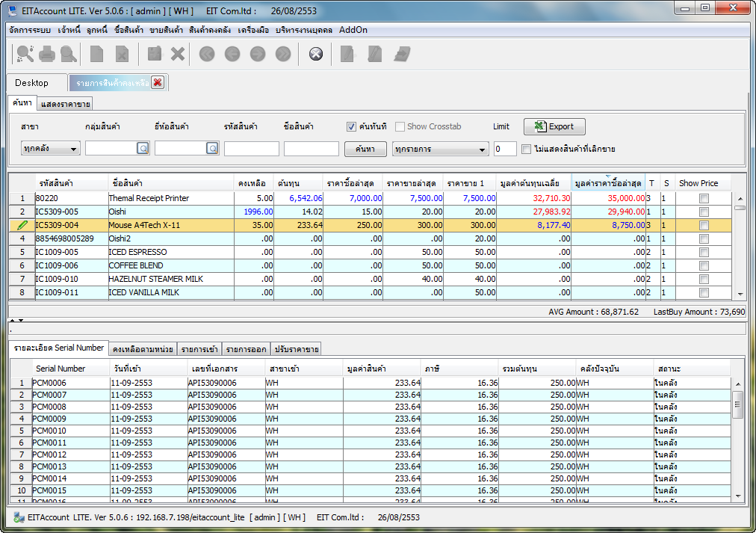Image resolution: width=756 pixels, height=533 pixels.
Task: Click the print icon in the toolbar
Action: click(47, 54)
